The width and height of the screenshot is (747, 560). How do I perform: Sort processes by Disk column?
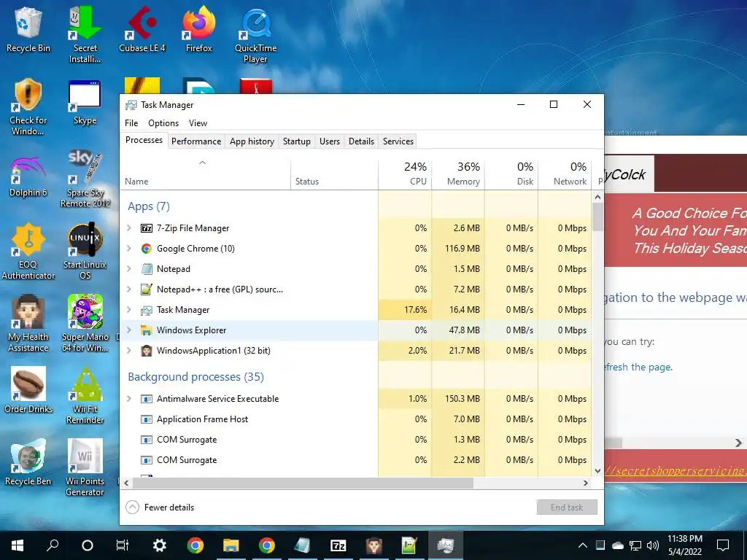click(x=511, y=174)
